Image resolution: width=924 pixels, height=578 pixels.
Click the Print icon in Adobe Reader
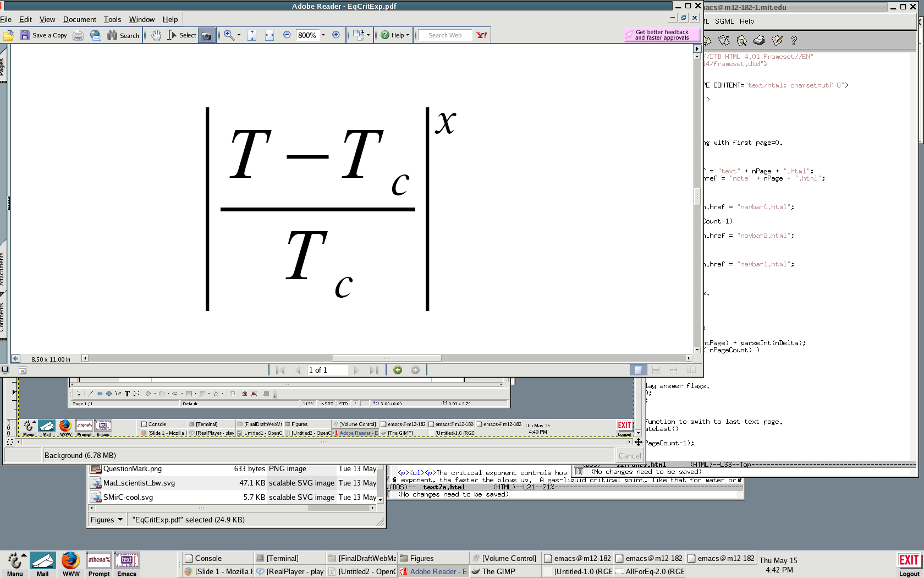78,35
